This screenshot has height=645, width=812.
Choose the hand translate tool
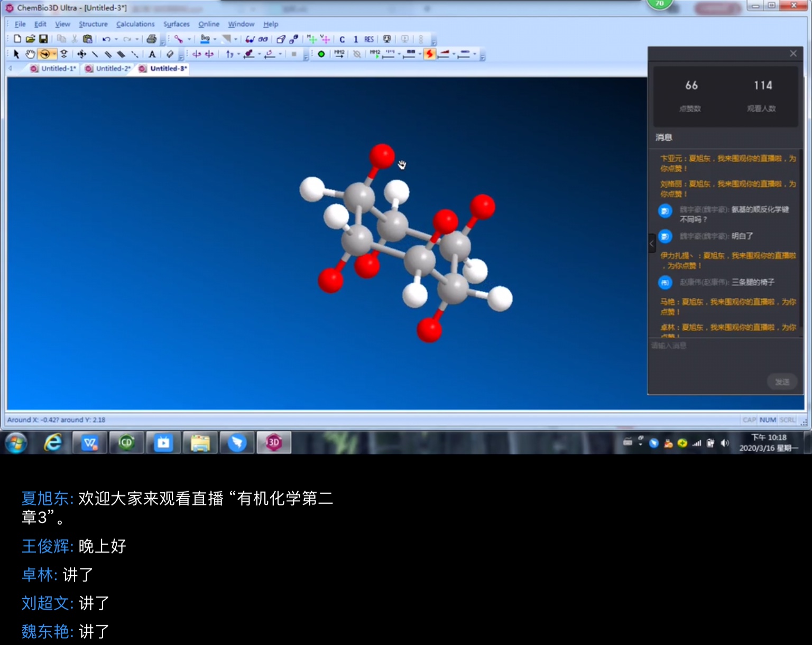coord(30,54)
